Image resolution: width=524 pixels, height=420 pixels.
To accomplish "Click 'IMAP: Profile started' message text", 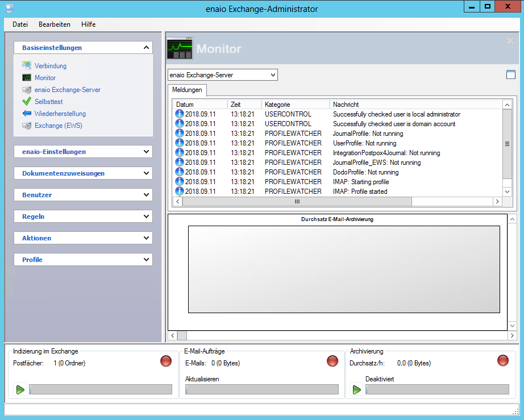I will 360,192.
